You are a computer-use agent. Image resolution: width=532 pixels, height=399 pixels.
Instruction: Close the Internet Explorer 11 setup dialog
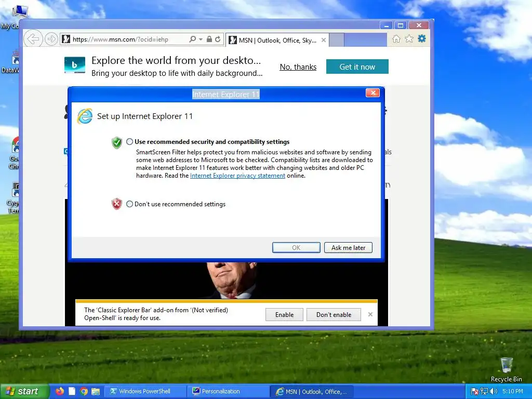click(x=373, y=93)
